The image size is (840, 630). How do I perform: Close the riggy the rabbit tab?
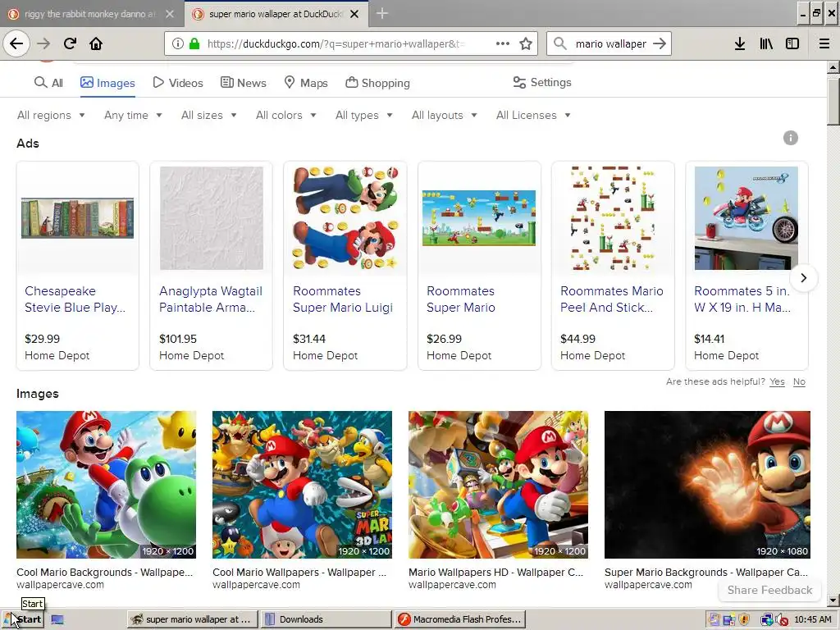coord(169,14)
